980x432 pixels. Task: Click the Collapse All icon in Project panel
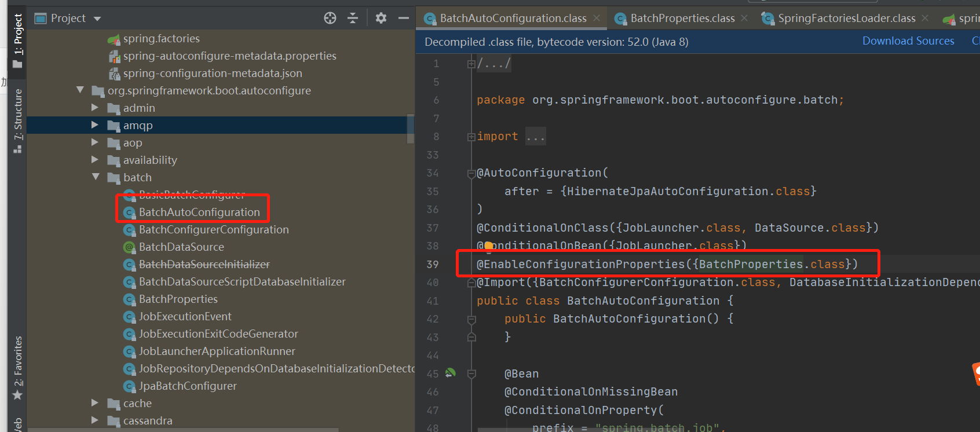[353, 18]
